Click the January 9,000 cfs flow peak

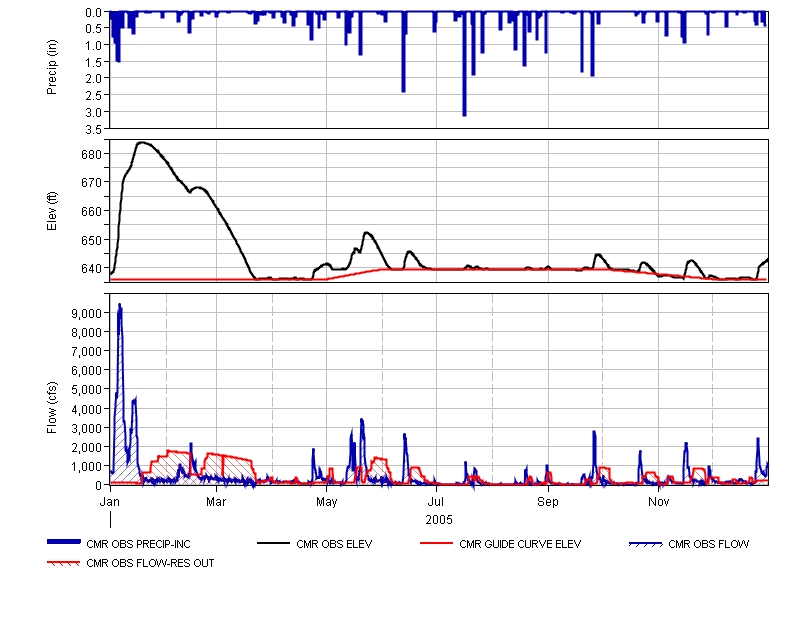click(x=119, y=306)
